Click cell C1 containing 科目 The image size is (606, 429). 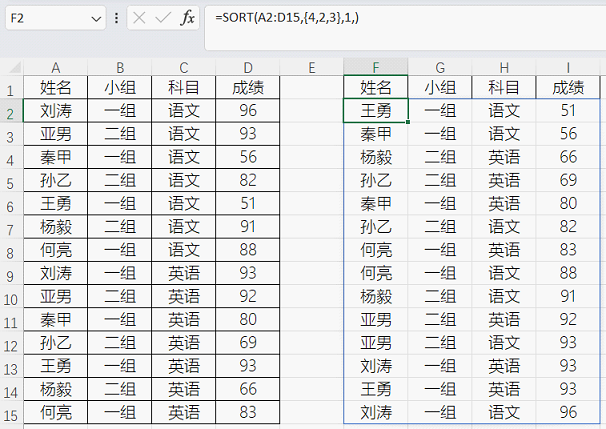coord(184,87)
